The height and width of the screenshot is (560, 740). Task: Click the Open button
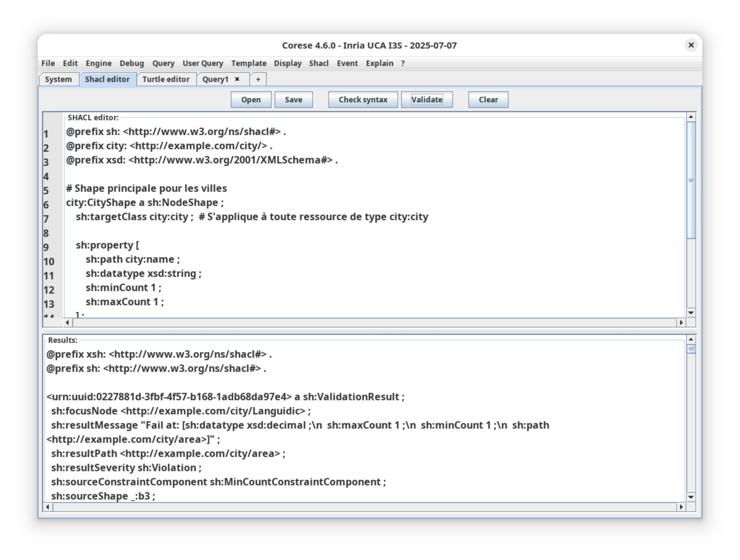coord(251,100)
